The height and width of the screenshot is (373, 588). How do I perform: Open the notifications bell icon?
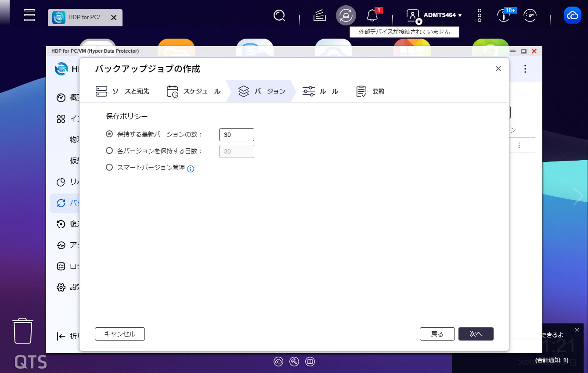(x=372, y=16)
